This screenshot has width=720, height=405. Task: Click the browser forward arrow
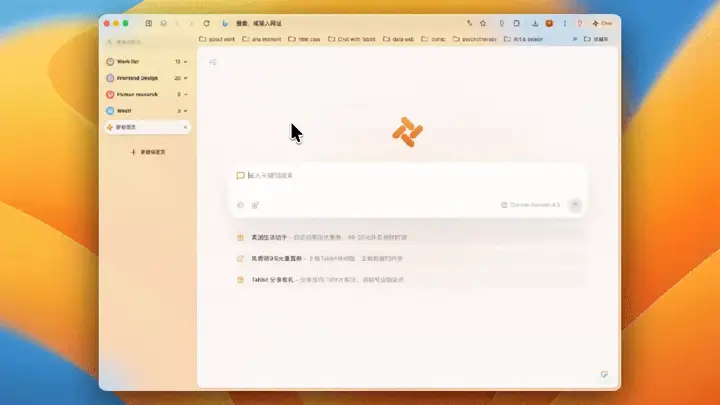(x=191, y=23)
